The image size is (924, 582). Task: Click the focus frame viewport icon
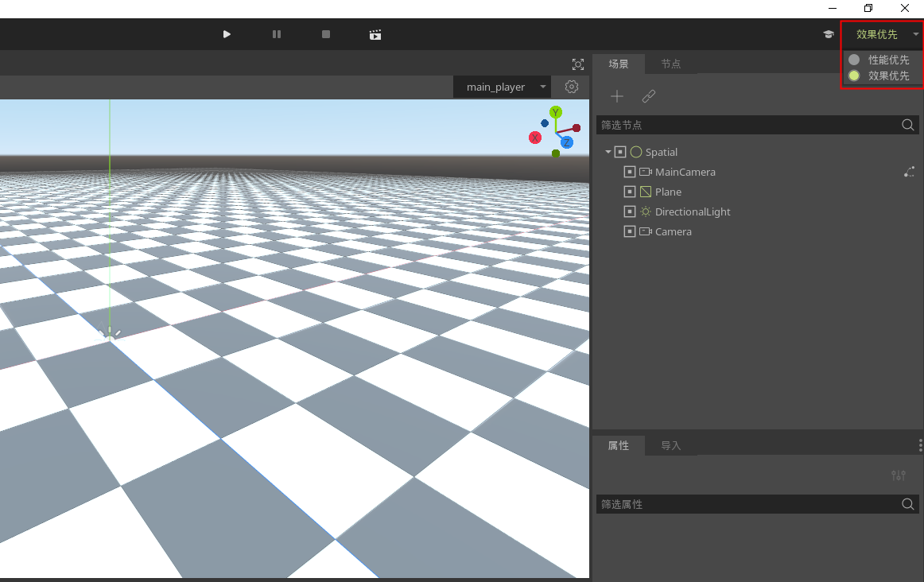[x=578, y=64]
